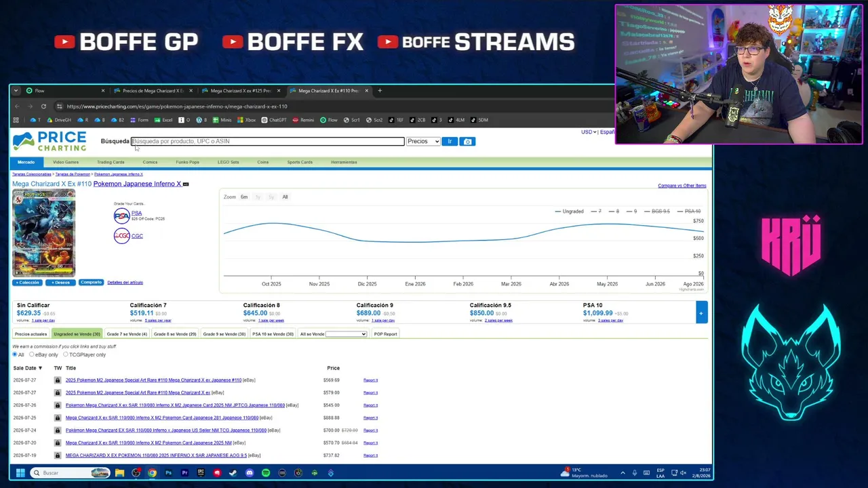The image size is (868, 488).
Task: Click the camera search icon button
Action: 467,141
